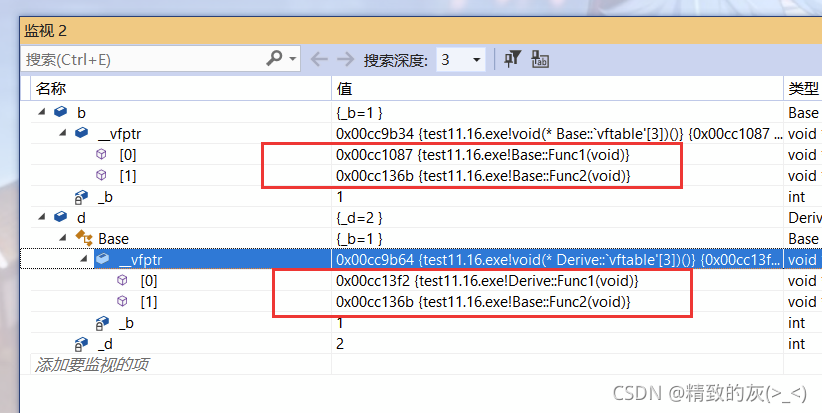
Task: Click the __vfptr icon under b
Action: click(x=82, y=133)
